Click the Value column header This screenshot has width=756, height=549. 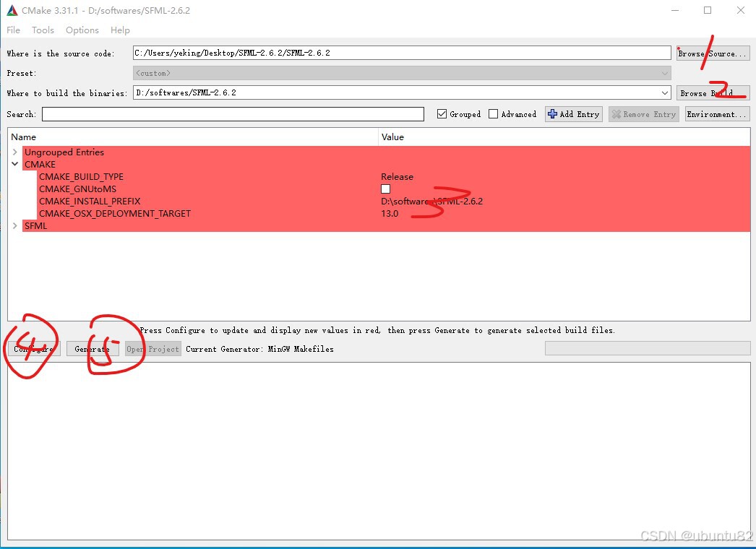point(564,137)
